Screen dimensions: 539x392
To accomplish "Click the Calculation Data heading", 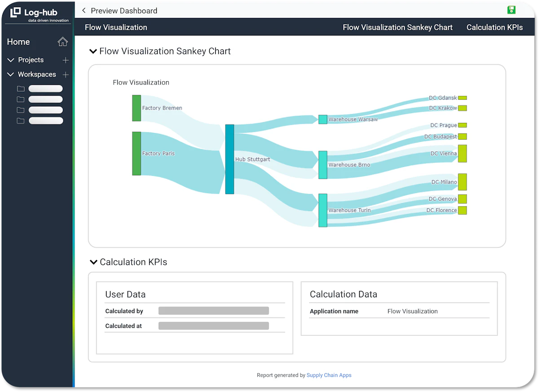I will tap(344, 295).
